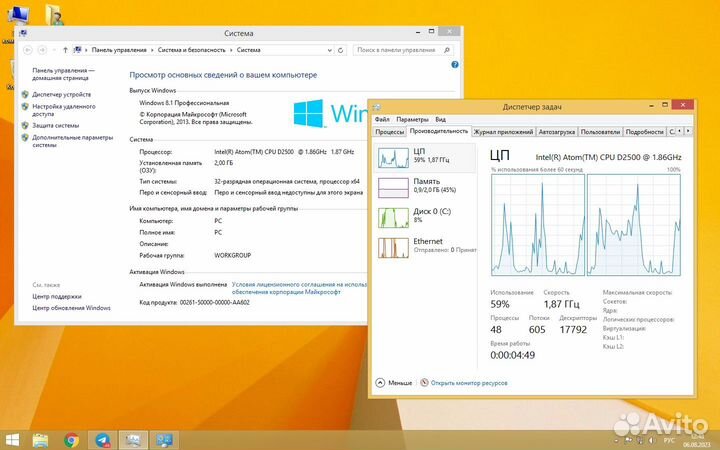Open the help question mark icon

[x=455, y=65]
